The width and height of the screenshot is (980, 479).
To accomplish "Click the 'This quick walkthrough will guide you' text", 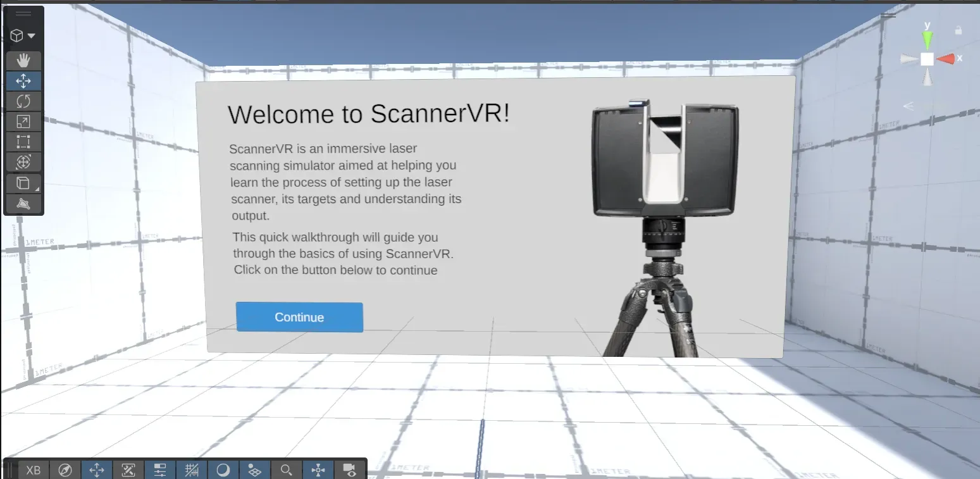I will [335, 237].
